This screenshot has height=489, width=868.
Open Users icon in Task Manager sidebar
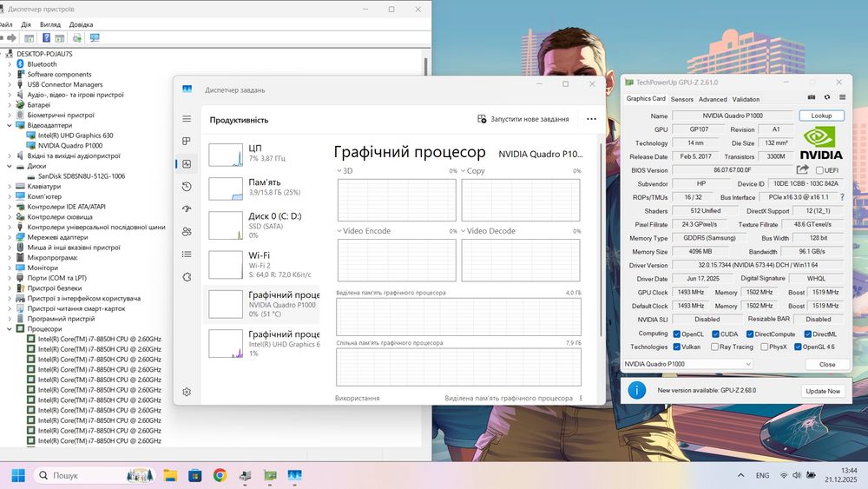coord(187,232)
